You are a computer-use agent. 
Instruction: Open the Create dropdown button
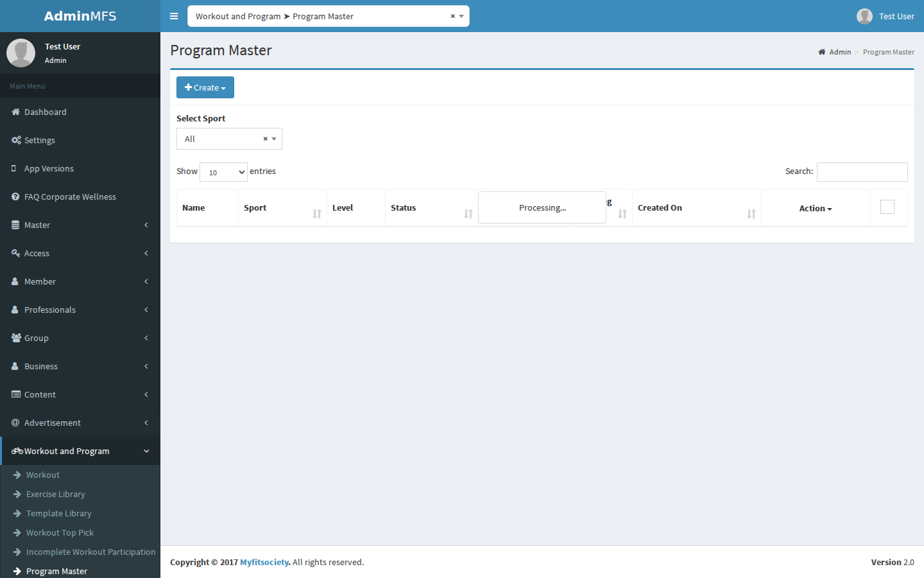click(x=205, y=87)
